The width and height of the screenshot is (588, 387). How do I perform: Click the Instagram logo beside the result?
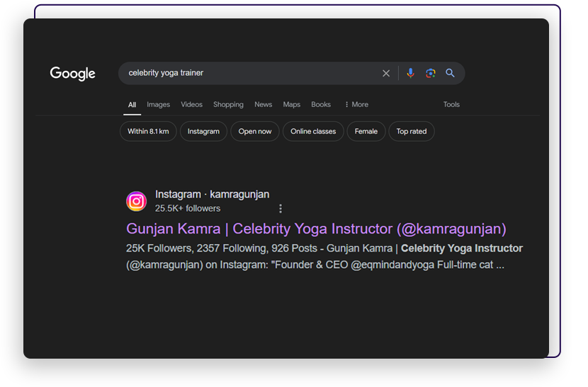pyautogui.click(x=136, y=201)
